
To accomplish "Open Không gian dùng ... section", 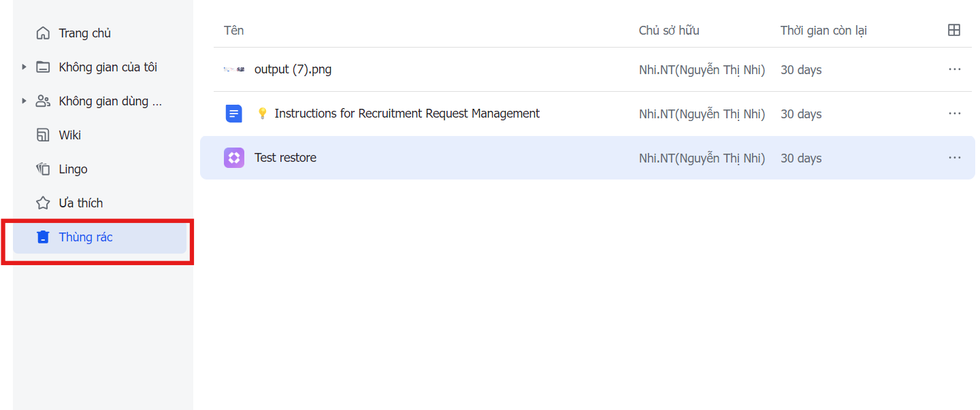I will (x=110, y=101).
